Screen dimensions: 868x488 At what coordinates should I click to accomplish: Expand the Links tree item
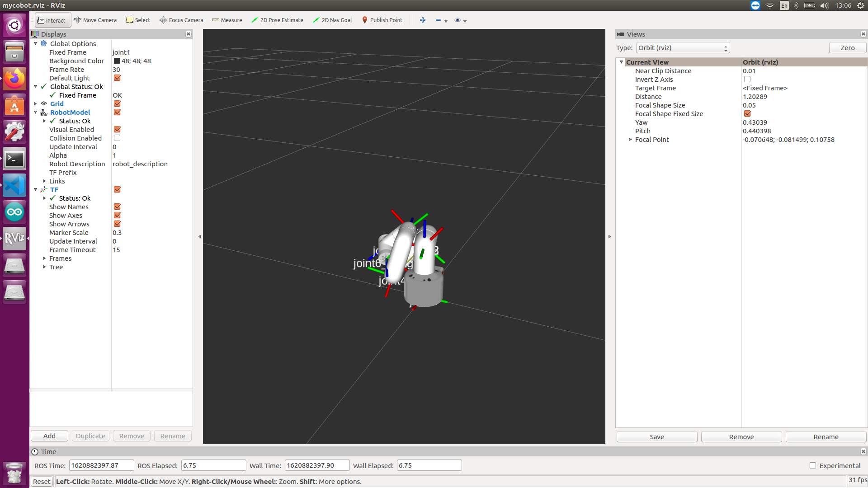click(44, 181)
